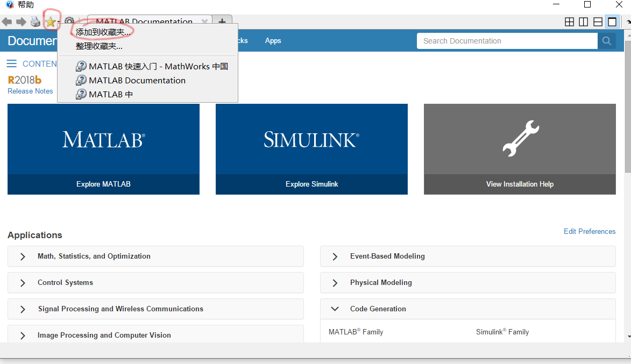631x364 pixels.
Task: Expand the Control Systems section
Action: 155,283
